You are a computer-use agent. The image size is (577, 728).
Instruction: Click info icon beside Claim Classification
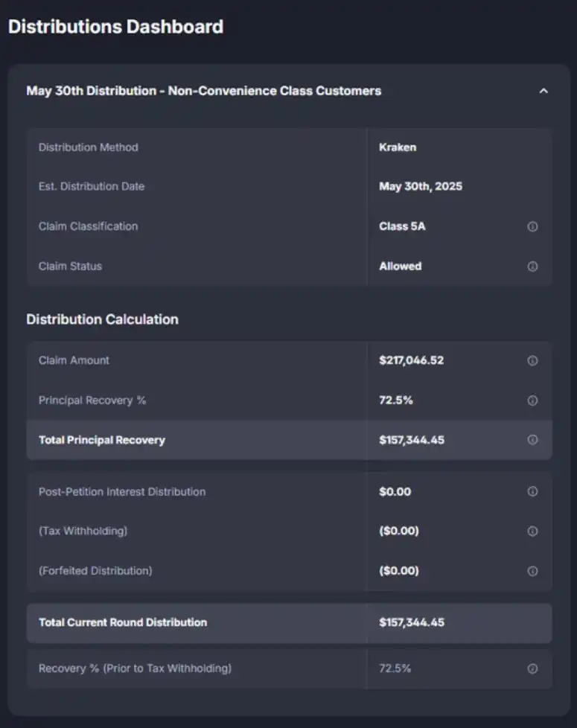coord(532,227)
